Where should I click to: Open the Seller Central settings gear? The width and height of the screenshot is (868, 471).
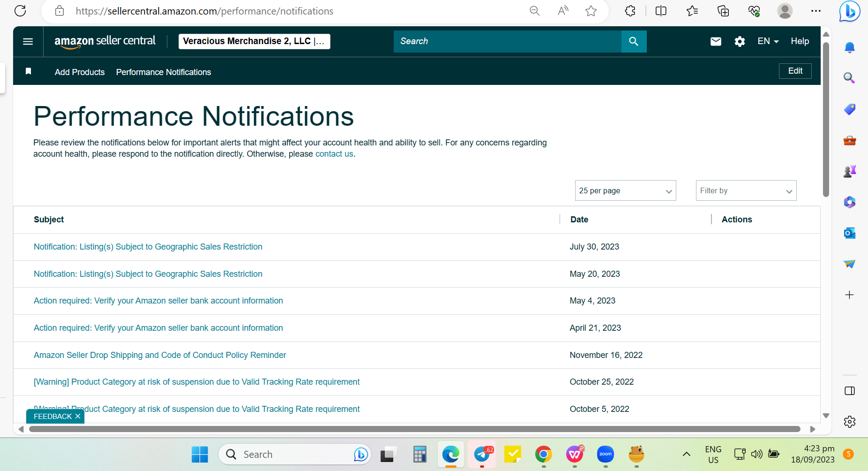pyautogui.click(x=740, y=41)
